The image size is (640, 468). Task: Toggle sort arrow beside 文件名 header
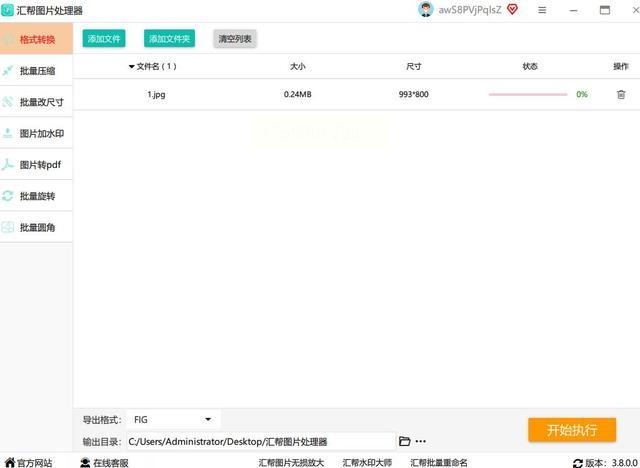[x=131, y=67]
